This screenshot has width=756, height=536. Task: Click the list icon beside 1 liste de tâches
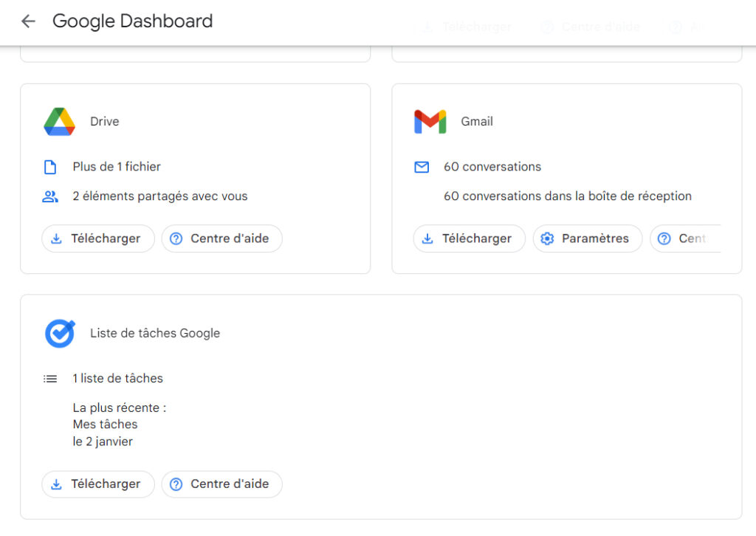(x=50, y=379)
